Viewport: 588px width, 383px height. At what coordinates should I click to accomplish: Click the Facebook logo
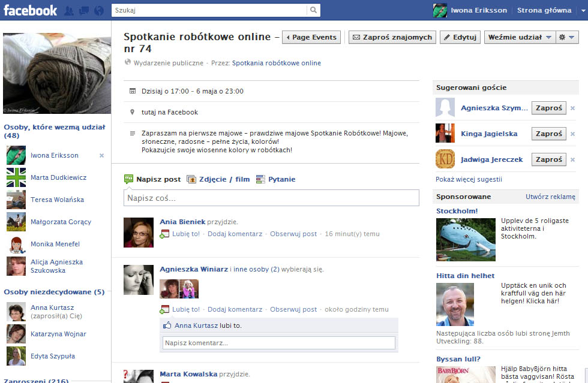pyautogui.click(x=31, y=10)
